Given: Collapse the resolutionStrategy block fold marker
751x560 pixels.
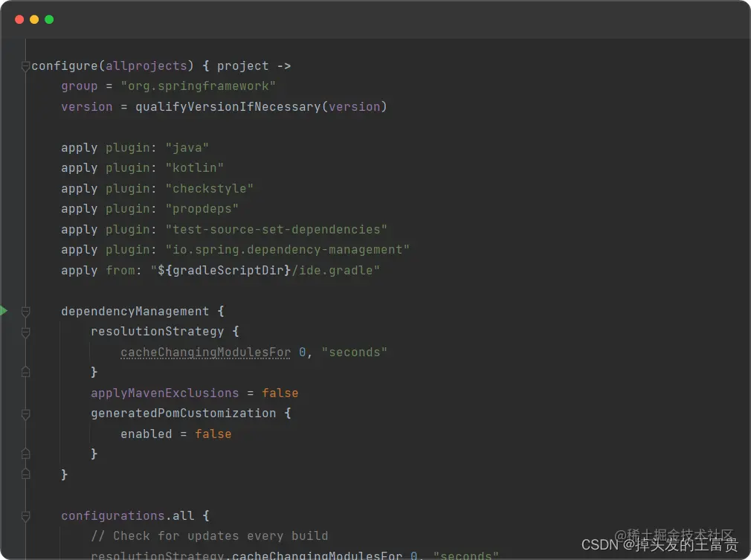Looking at the screenshot, I should (x=26, y=332).
